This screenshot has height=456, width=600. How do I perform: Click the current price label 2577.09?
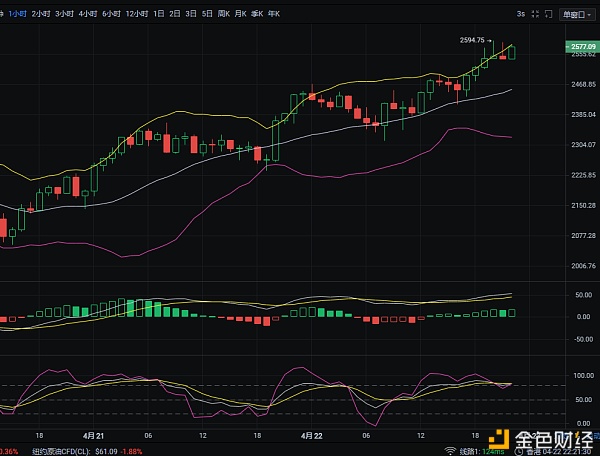point(581,47)
